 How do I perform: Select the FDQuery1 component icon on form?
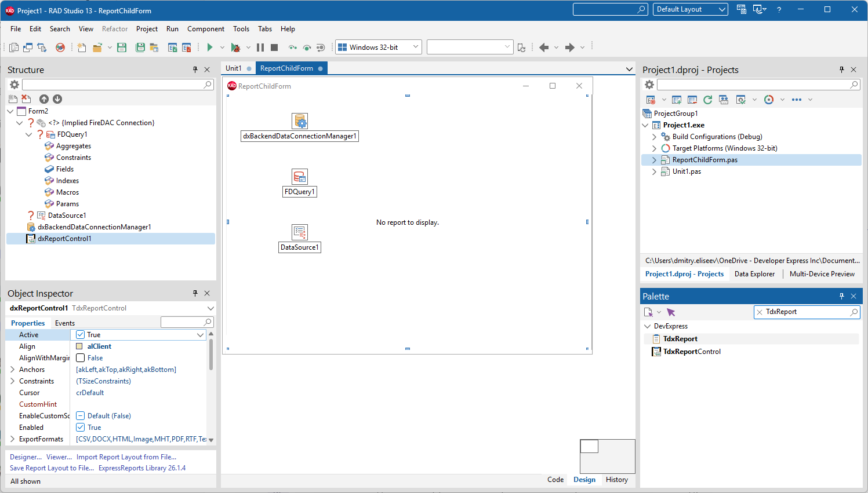click(300, 176)
